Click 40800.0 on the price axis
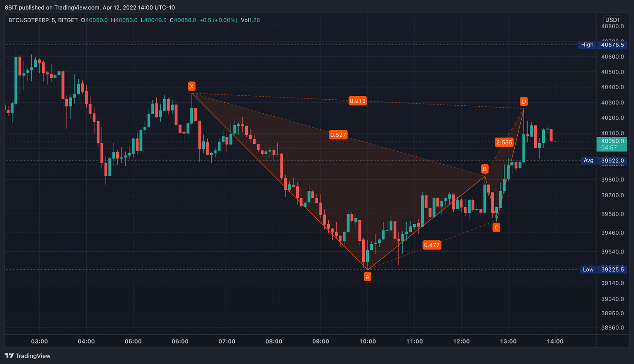The height and width of the screenshot is (364, 634). point(612,26)
